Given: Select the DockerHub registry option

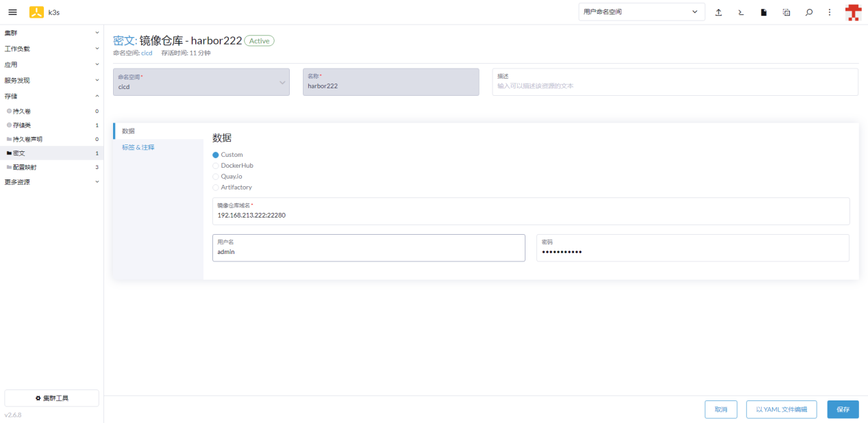Looking at the screenshot, I should click(216, 166).
